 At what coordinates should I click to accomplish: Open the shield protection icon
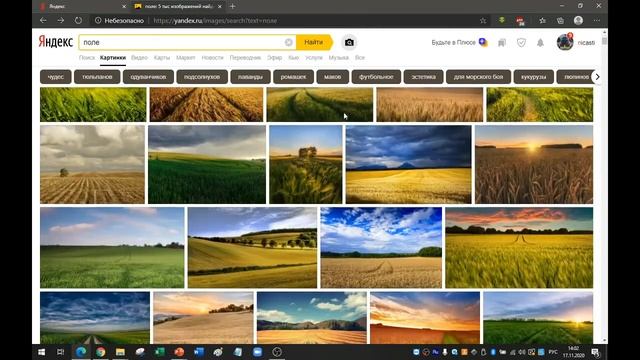(521, 42)
